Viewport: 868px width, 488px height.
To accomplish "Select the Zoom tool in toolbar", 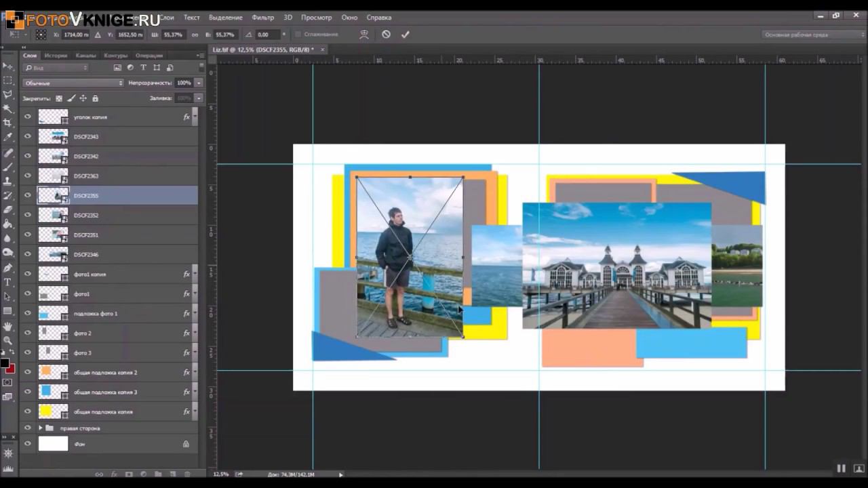I will (7, 340).
